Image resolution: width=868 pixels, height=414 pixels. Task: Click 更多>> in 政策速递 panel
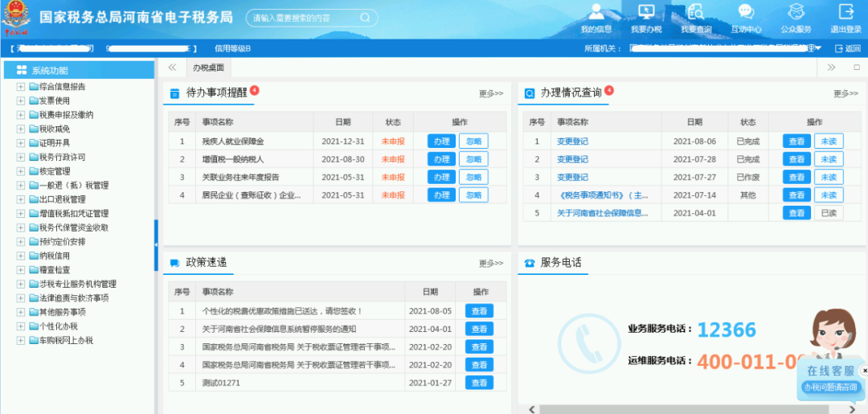click(491, 263)
